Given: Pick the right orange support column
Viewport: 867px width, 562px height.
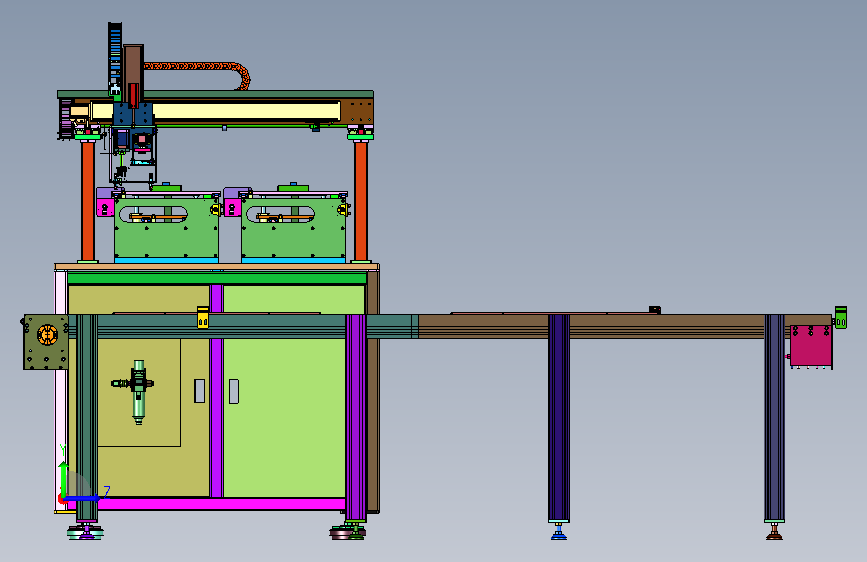Looking at the screenshot, I should pyautogui.click(x=361, y=201).
